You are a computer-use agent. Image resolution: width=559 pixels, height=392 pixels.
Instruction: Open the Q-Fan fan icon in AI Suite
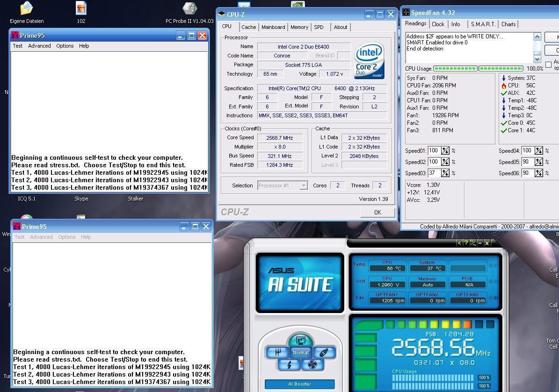tap(312, 364)
